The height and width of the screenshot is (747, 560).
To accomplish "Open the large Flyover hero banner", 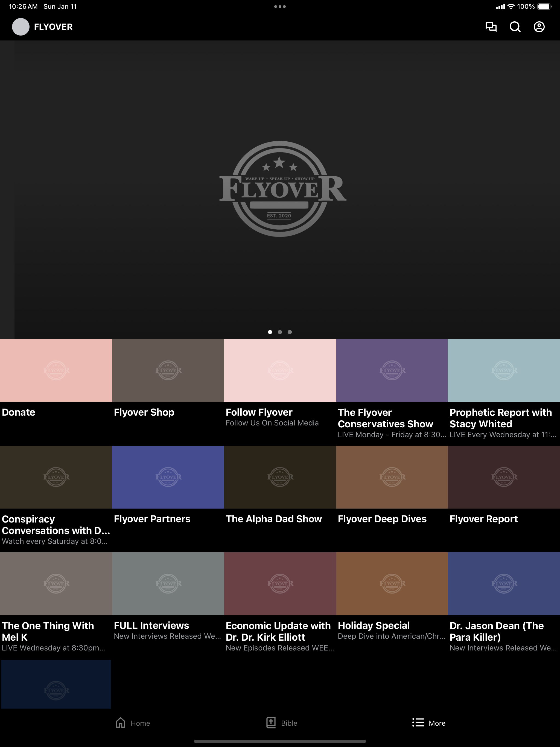I will pyautogui.click(x=280, y=189).
